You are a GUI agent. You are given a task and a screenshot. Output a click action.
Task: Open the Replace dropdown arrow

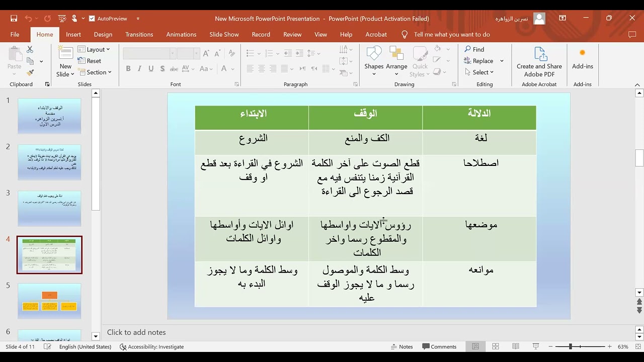tap(502, 61)
